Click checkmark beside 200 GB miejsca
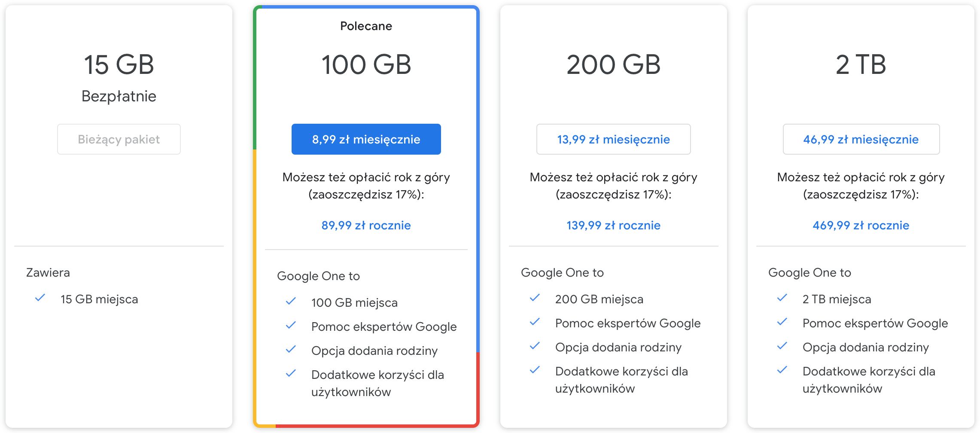980x433 pixels. (535, 298)
